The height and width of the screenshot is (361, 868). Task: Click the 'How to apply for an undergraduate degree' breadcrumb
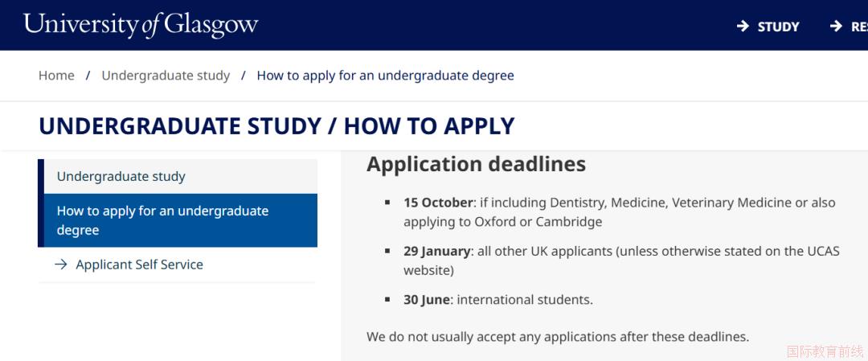pos(385,76)
